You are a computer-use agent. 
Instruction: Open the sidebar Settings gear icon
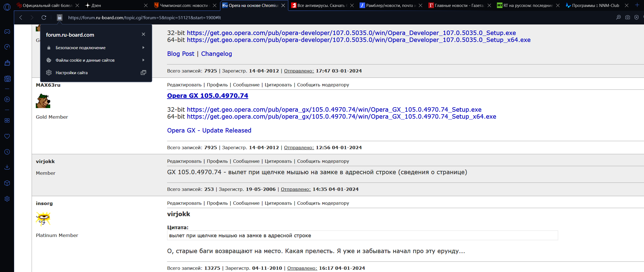tap(7, 199)
